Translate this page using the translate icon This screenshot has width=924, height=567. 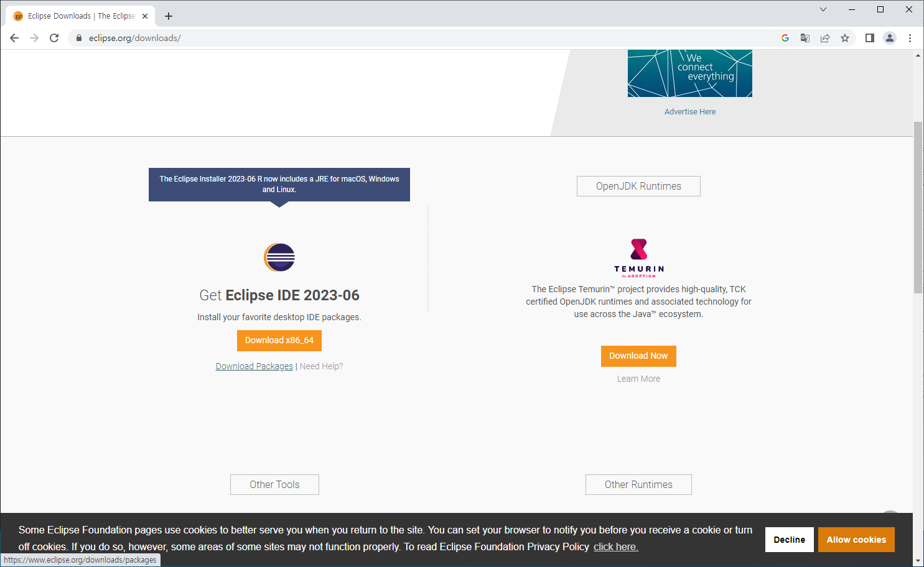pos(805,38)
